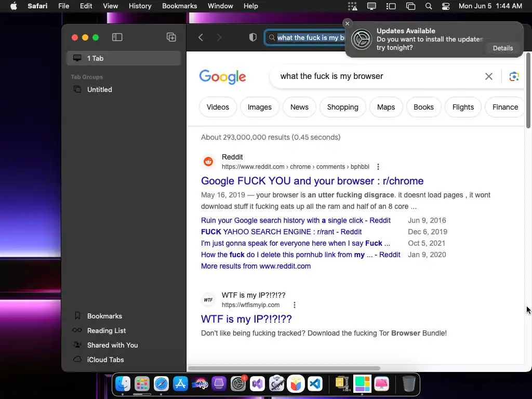Image resolution: width=532 pixels, height=399 pixels.
Task: Select the Images search filter
Action: [260, 107]
